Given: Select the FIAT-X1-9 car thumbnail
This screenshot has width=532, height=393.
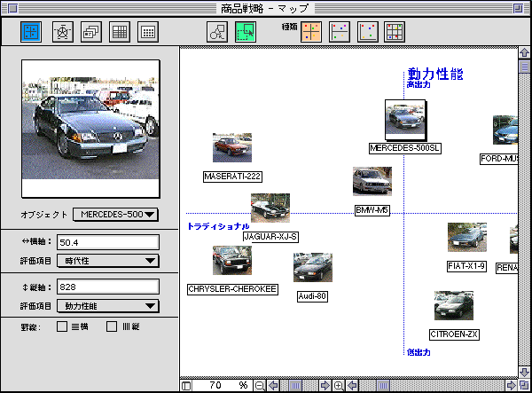Looking at the screenshot, I should (x=467, y=237).
